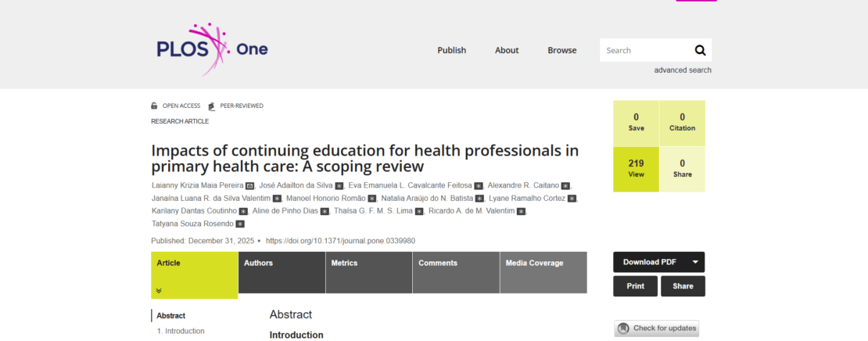Click the open access lock icon
The image size is (868, 341).
tap(154, 106)
